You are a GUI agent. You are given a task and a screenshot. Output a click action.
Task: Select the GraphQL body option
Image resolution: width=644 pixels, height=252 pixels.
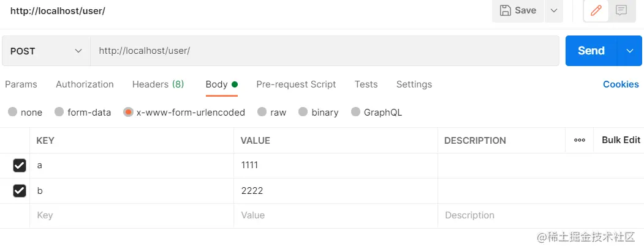click(x=355, y=112)
